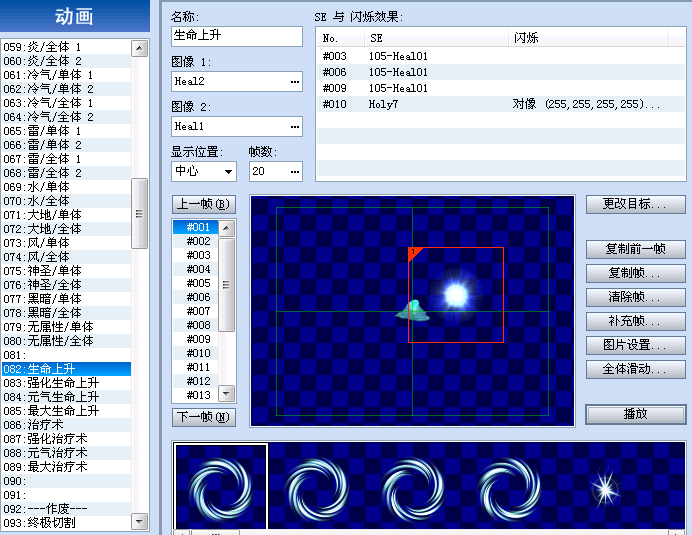The height and width of the screenshot is (535, 692).
Task: Click the glowing orb sprite in canvas
Action: (x=456, y=294)
